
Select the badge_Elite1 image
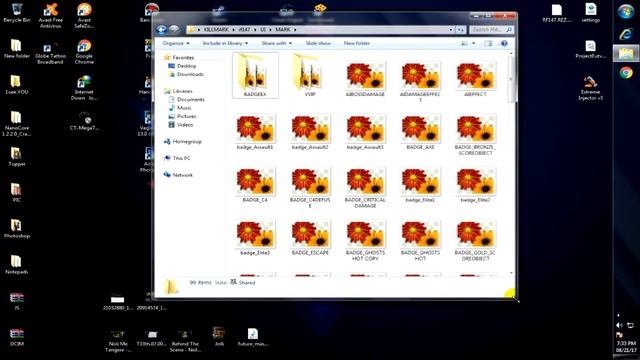click(x=420, y=184)
